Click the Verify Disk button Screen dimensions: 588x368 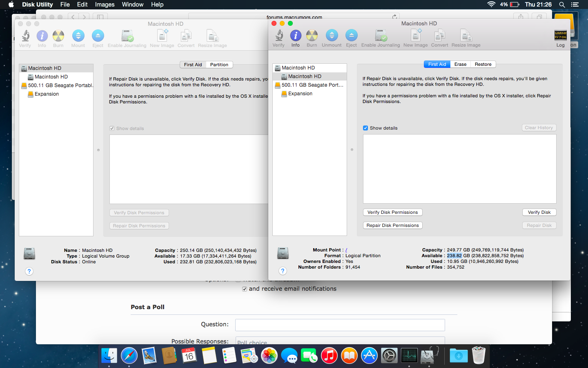[539, 212]
